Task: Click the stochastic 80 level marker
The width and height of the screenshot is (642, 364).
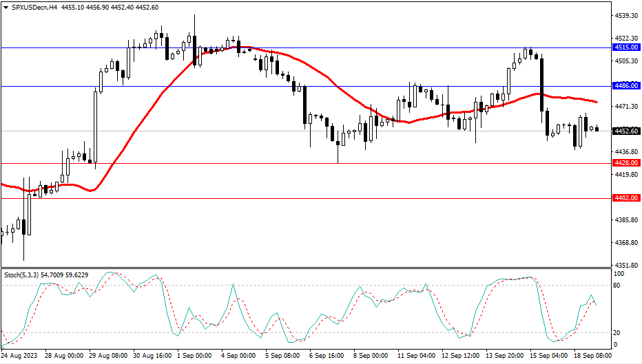Action: [x=617, y=285]
